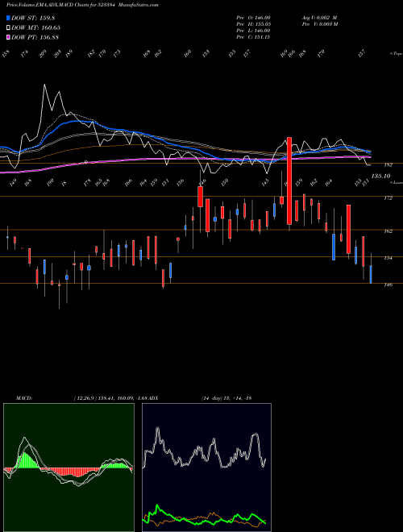The width and height of the screenshot is (403, 532).
Task: Click the 'Pre O: 146.00' value
Action: tap(253, 18)
